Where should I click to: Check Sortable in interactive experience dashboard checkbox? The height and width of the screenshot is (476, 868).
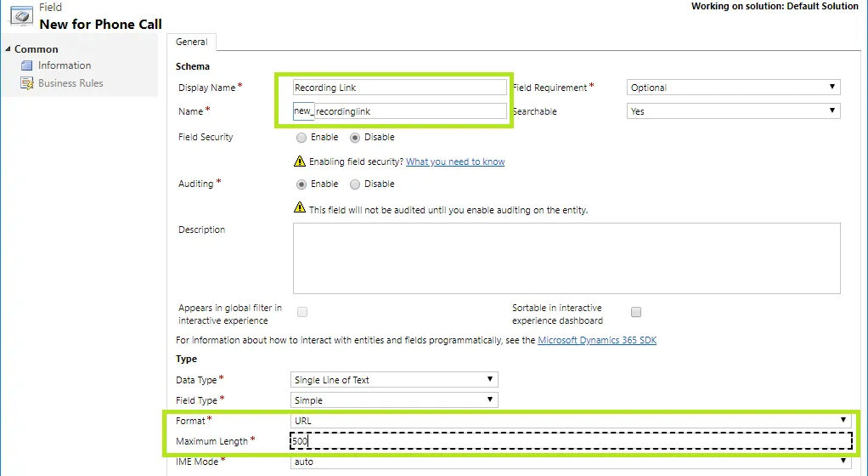coord(636,312)
